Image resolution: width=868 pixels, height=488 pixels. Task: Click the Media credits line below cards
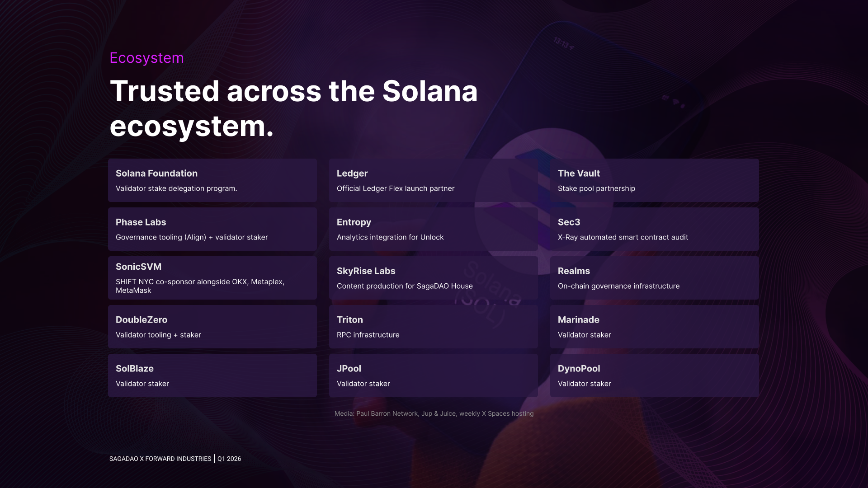click(x=434, y=413)
